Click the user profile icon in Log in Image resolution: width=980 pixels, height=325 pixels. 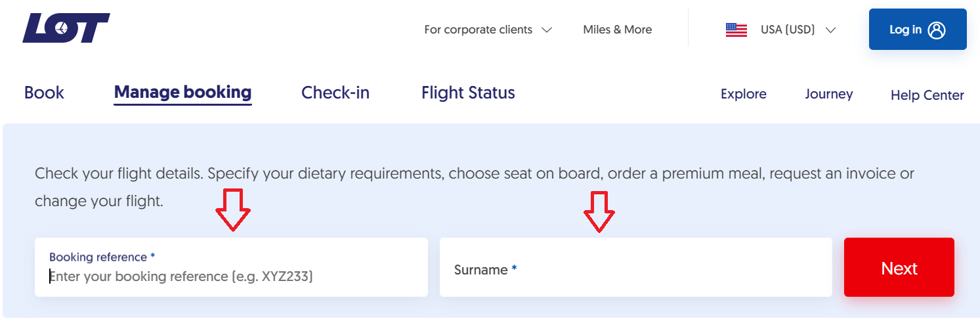(x=937, y=30)
